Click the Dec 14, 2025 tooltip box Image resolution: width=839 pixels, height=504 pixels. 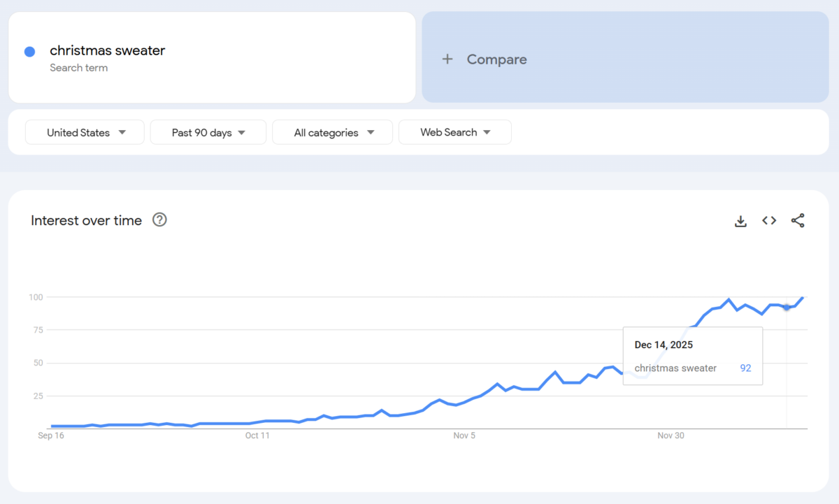point(692,355)
